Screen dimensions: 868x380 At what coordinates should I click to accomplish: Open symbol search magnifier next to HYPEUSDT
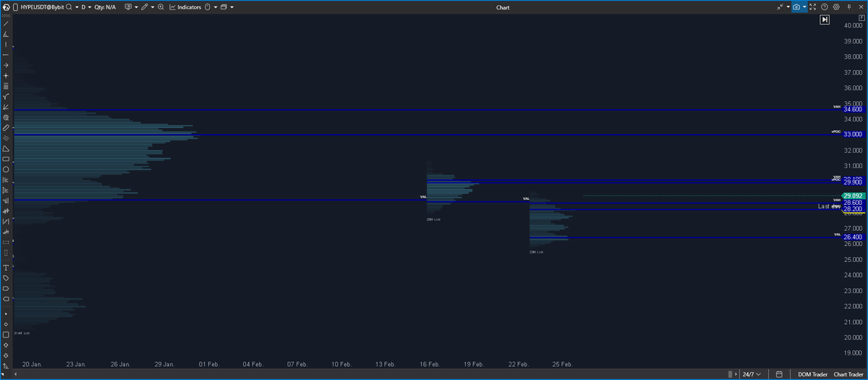point(69,7)
